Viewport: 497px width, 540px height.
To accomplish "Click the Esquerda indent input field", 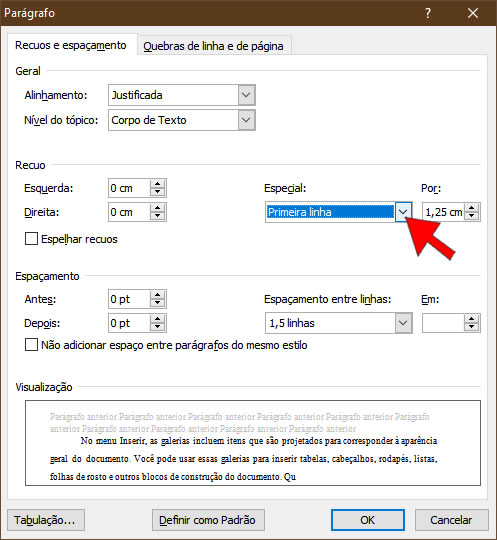I will coord(129,188).
